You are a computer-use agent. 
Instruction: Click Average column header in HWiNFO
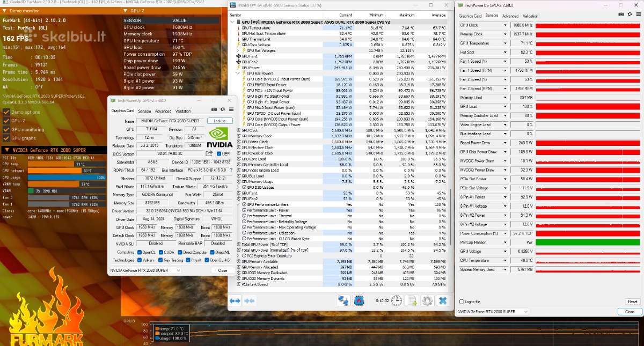[x=438, y=16]
